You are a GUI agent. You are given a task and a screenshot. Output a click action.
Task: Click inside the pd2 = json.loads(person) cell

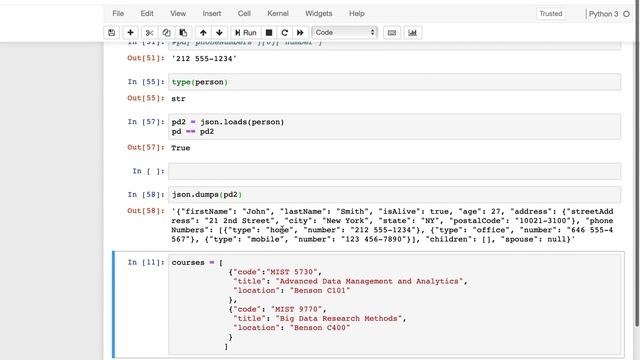click(x=395, y=127)
